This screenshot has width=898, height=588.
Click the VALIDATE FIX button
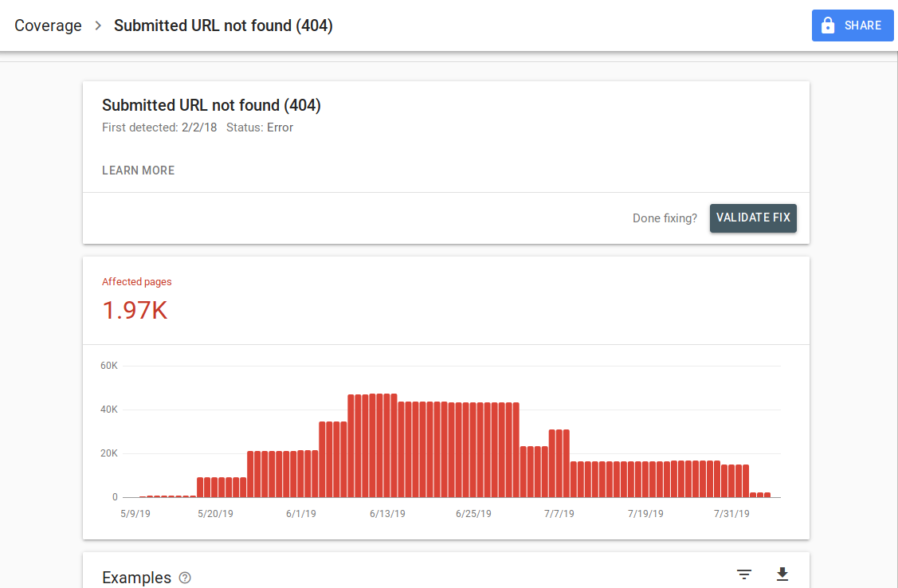point(753,218)
